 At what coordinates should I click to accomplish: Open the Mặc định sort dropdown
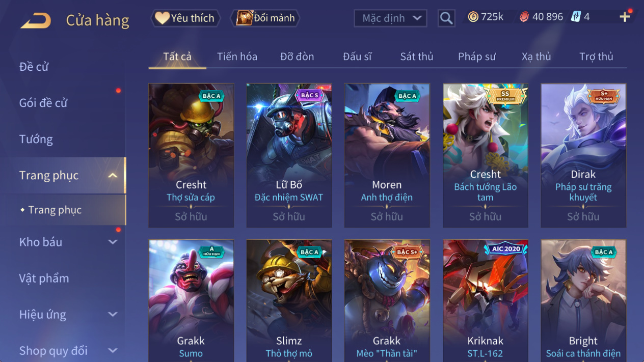[x=390, y=18]
